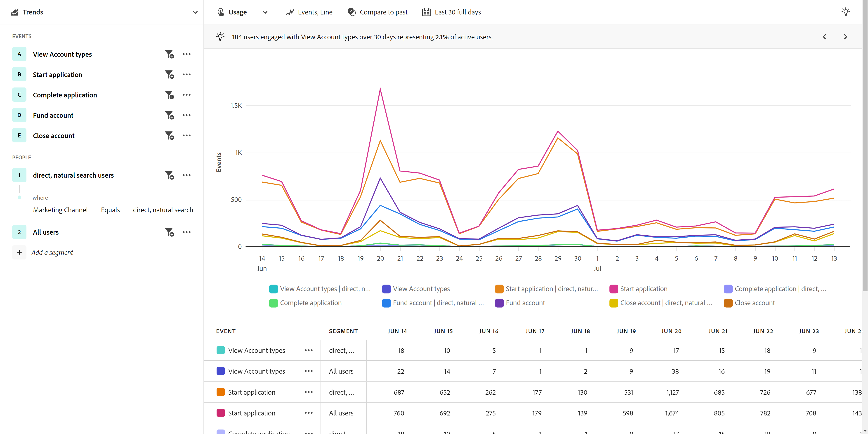
Task: Click orange swatch of Start application row
Action: tap(220, 392)
